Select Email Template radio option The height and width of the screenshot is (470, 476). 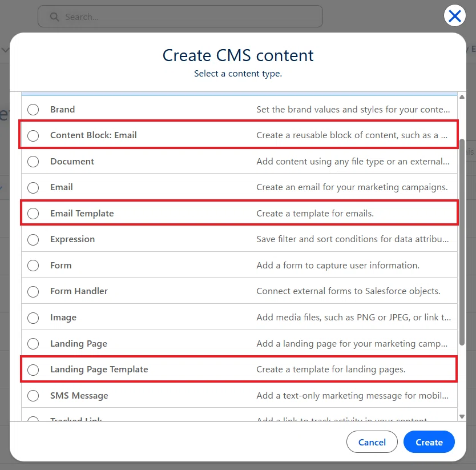click(33, 213)
